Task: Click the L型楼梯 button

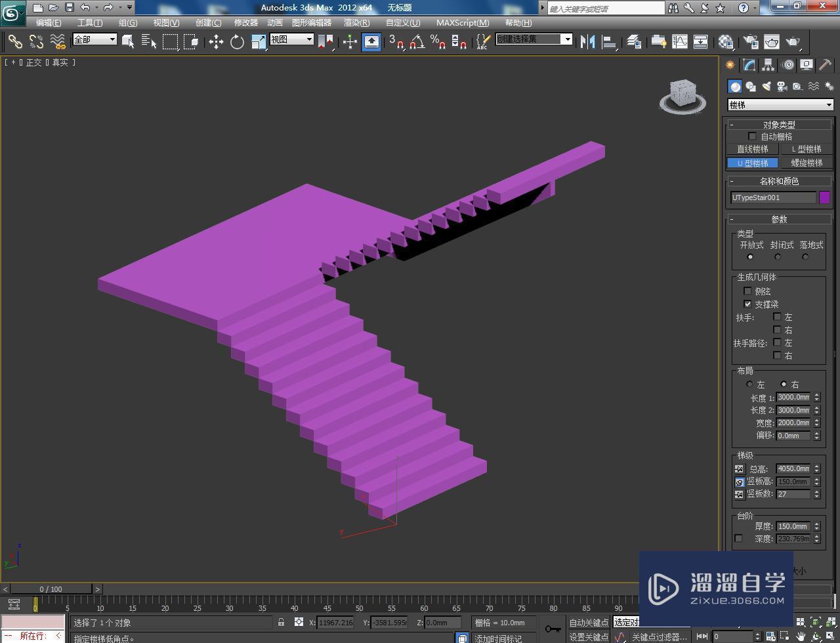Action: point(807,149)
